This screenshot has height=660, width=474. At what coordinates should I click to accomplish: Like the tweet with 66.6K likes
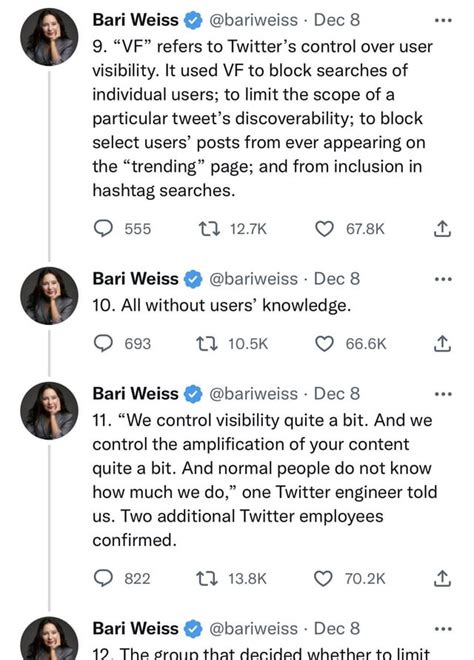point(324,343)
